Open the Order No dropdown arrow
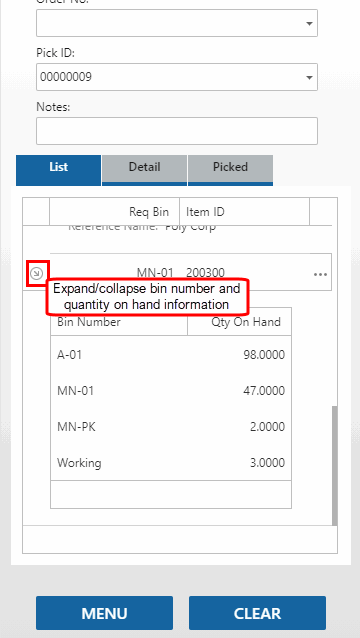The image size is (360, 638). [309, 24]
